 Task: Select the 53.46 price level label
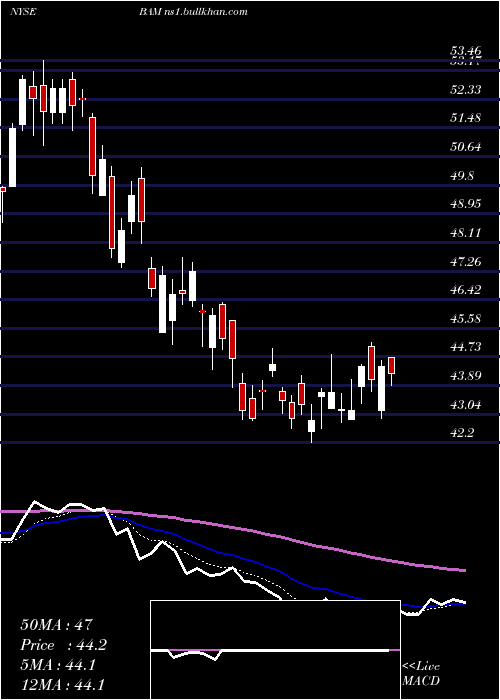[x=466, y=51]
